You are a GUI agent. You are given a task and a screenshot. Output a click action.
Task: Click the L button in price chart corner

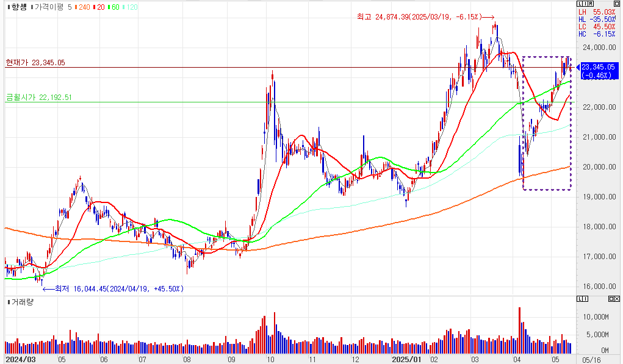[x=580, y=5]
